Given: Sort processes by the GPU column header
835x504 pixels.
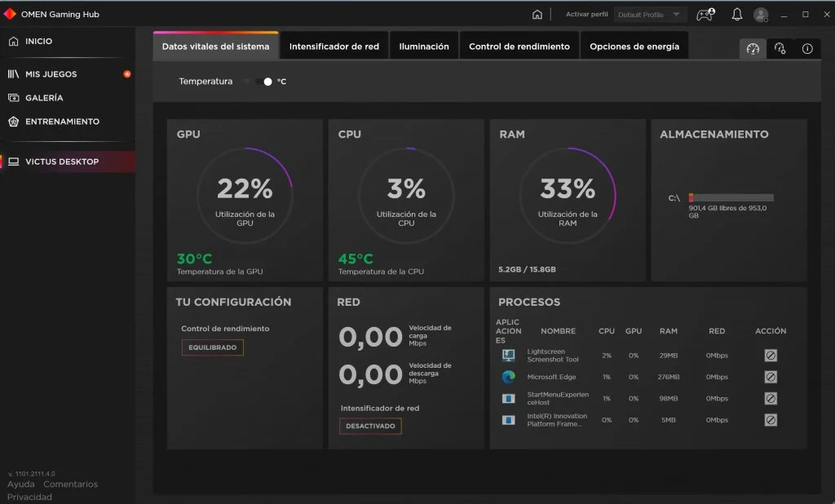Looking at the screenshot, I should pyautogui.click(x=633, y=331).
